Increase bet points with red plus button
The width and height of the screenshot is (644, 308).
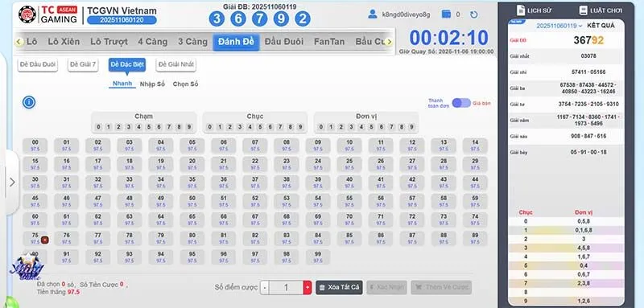[308, 288]
